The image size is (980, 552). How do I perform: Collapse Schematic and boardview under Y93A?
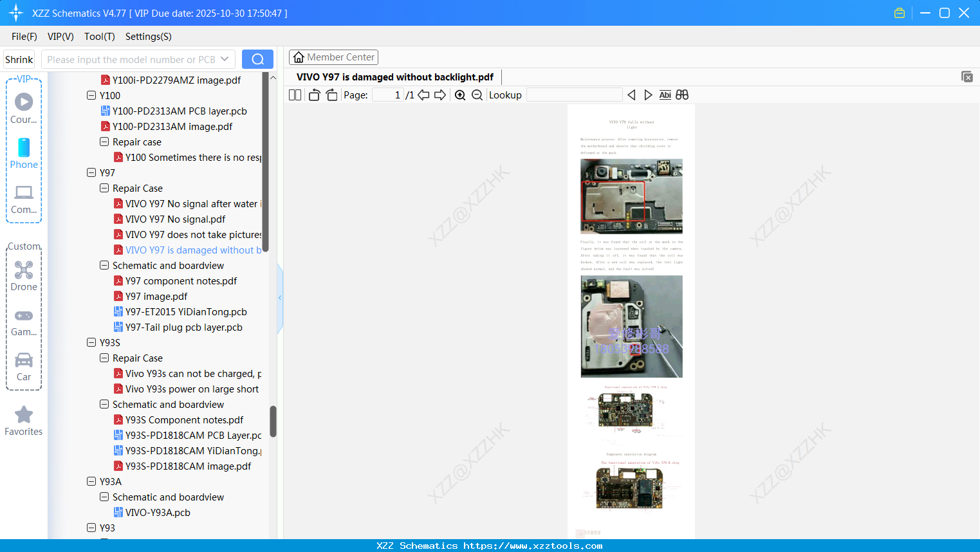pos(104,497)
